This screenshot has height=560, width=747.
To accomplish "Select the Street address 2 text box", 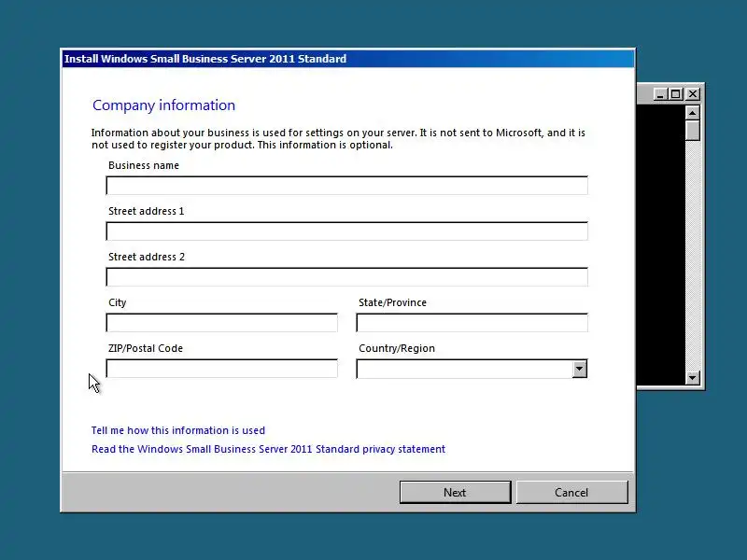I will [x=346, y=276].
